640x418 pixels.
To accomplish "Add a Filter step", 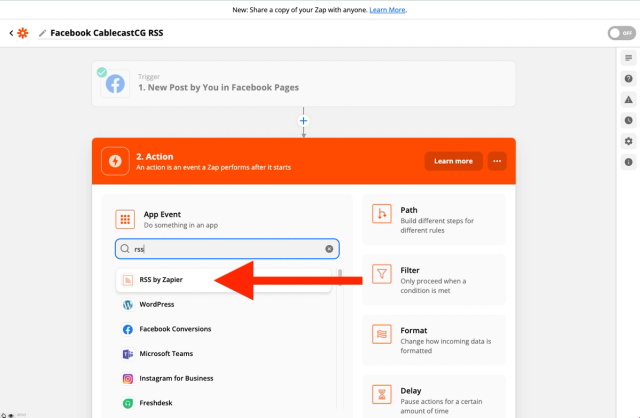I will (434, 280).
